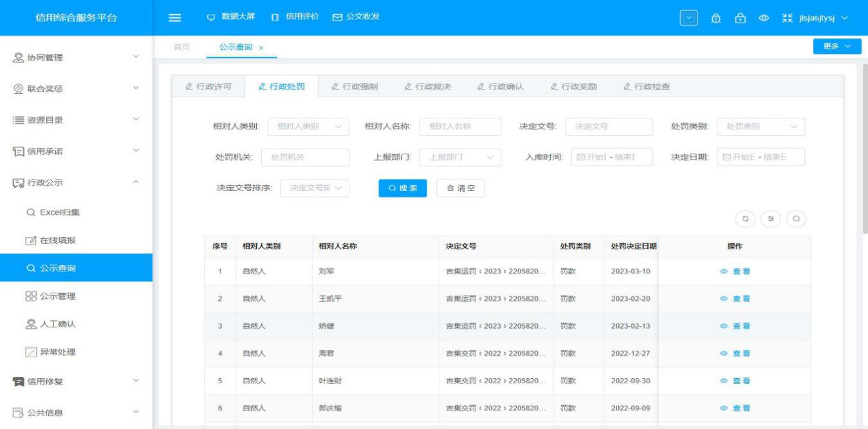Click the round magnifier icon above table
The image size is (868, 429).
(x=796, y=219)
